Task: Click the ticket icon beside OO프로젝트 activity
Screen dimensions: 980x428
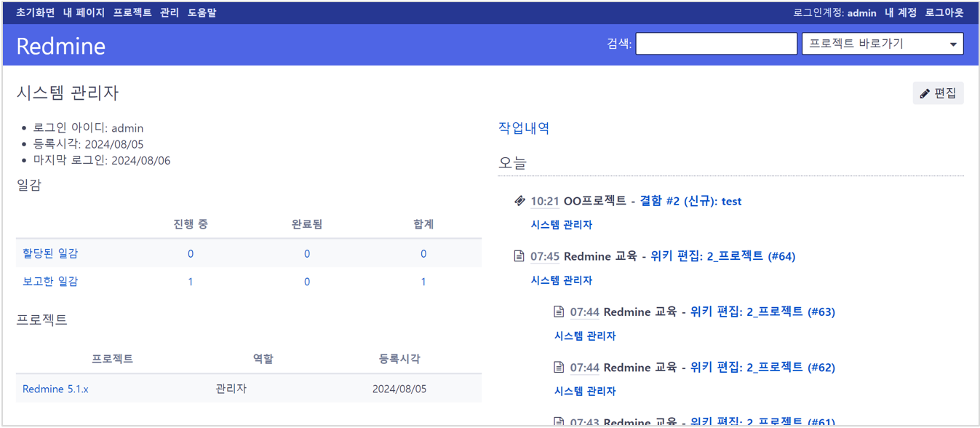Action: (x=519, y=201)
